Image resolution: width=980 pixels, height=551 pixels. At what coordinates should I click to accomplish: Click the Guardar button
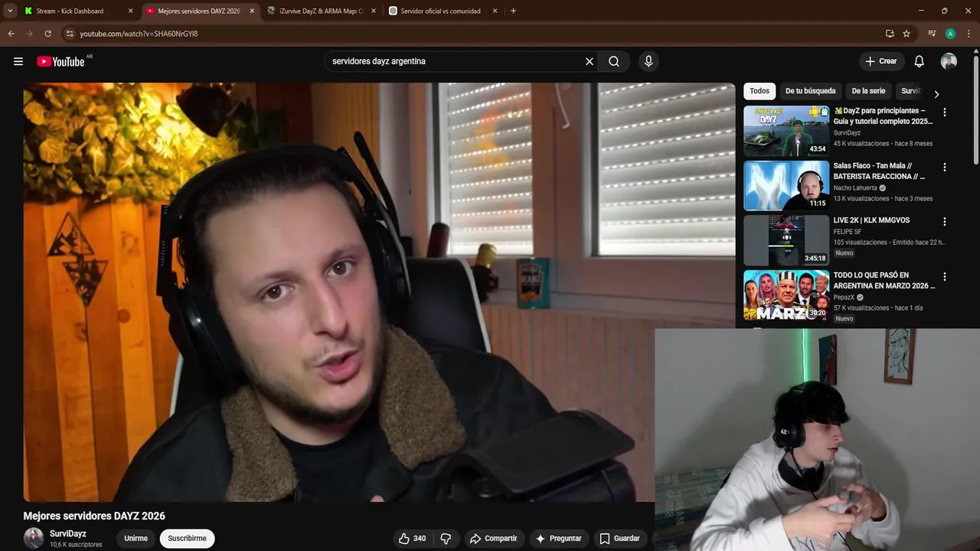[619, 539]
